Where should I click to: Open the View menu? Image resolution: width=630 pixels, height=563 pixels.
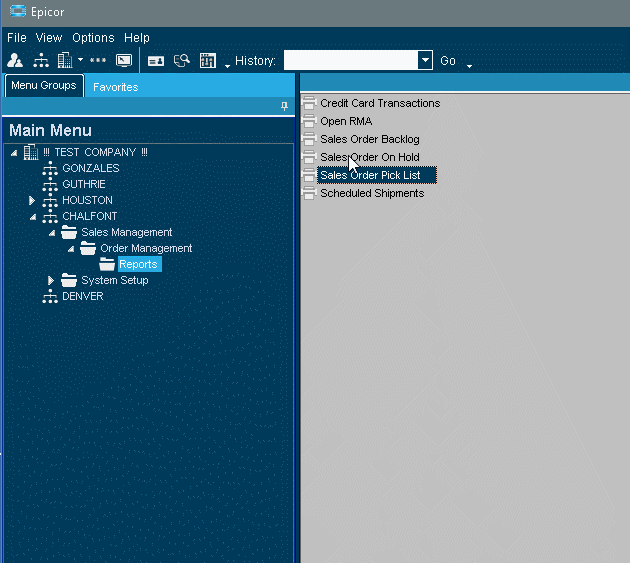click(49, 38)
